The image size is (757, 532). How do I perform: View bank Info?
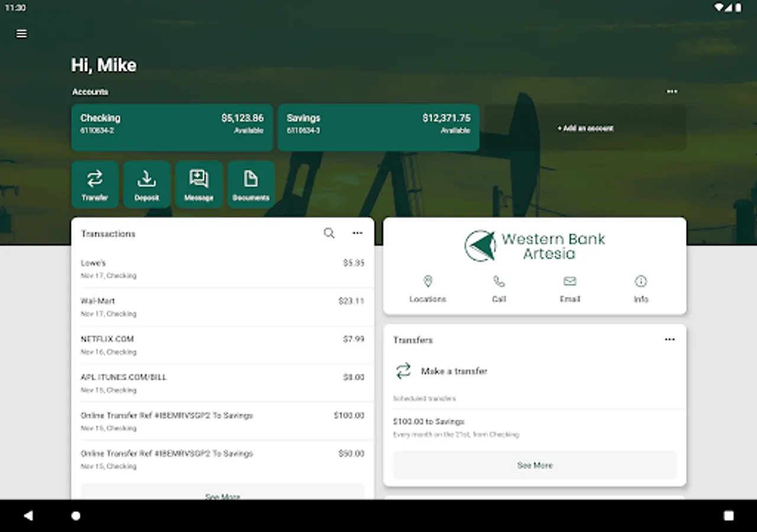[641, 288]
